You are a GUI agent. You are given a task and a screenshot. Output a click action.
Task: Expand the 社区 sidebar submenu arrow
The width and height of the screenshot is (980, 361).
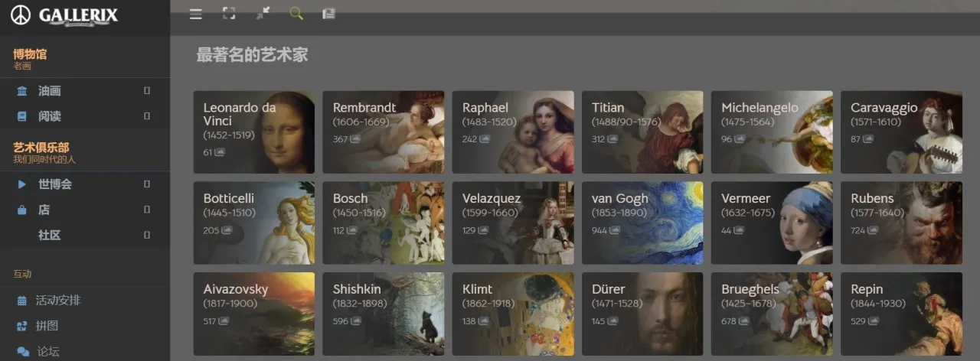coord(147,235)
